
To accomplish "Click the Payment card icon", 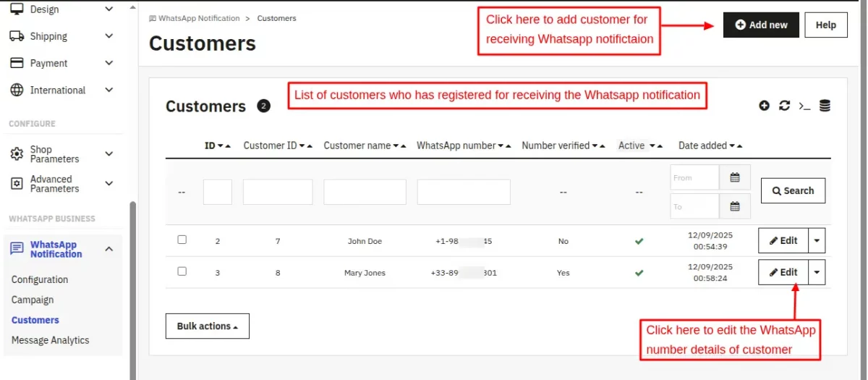I will [x=17, y=63].
